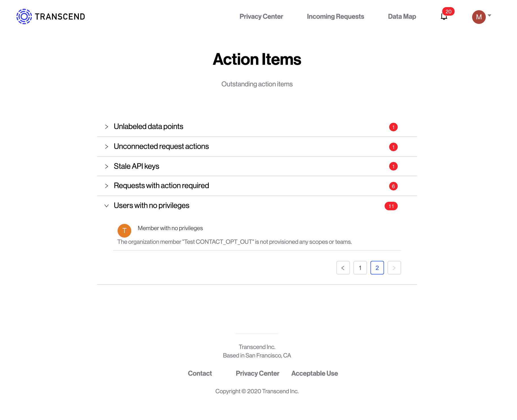Open the notifications bell
This screenshot has height=420, width=517.
pos(444,17)
